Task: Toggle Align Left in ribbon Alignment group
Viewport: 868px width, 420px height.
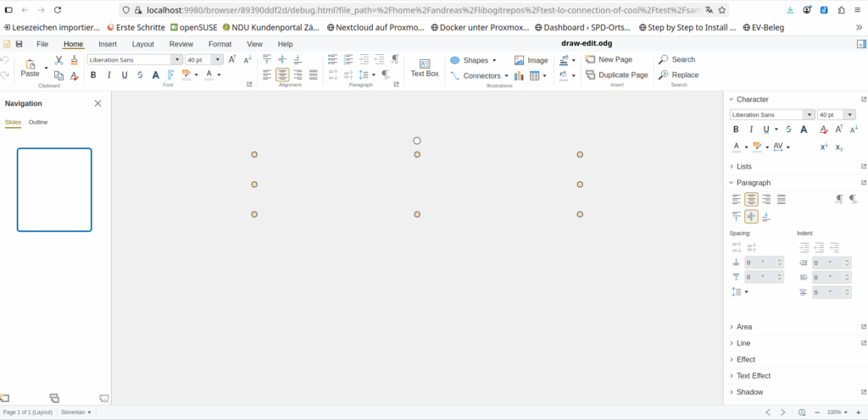Action: 267,75
